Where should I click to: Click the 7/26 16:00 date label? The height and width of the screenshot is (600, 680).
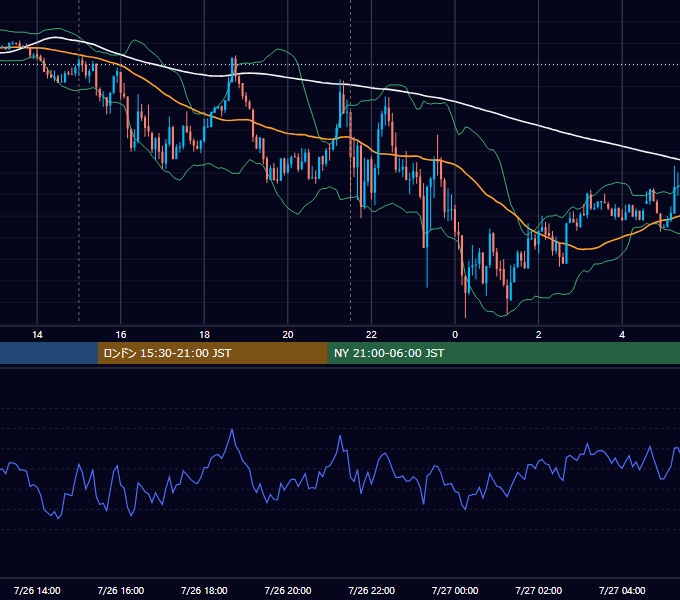[121, 590]
